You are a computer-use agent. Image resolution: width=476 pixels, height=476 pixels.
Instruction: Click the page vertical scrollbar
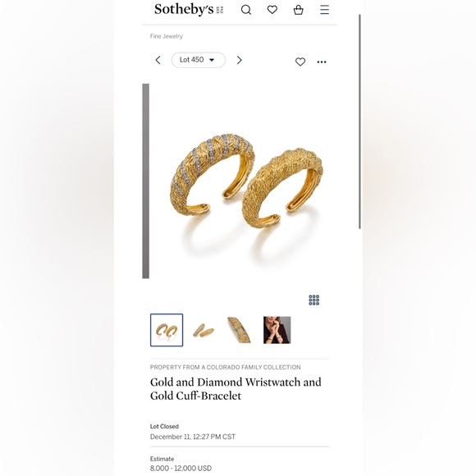(x=359, y=121)
